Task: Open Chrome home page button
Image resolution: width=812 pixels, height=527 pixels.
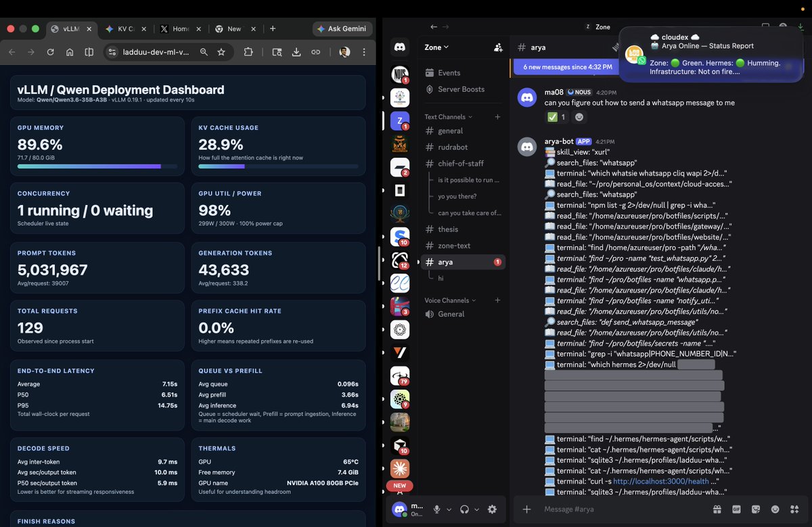Action: (x=70, y=52)
